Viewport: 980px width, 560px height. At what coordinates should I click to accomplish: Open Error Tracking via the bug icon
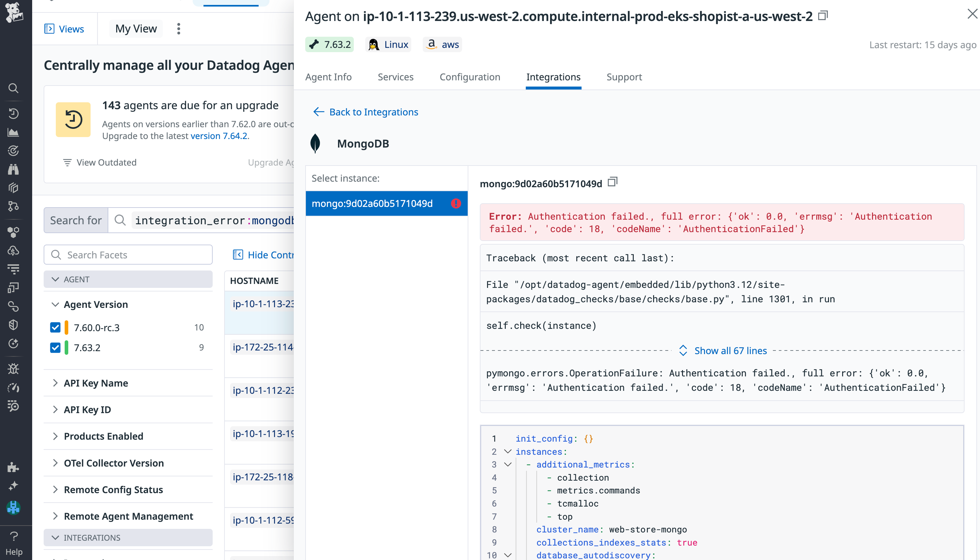[13, 369]
